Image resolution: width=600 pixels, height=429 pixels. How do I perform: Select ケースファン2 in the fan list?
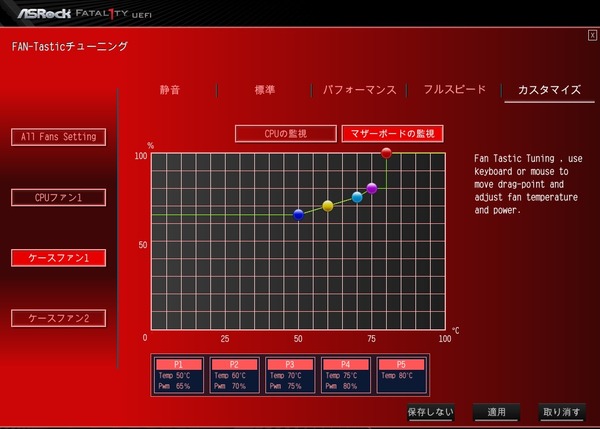59,318
